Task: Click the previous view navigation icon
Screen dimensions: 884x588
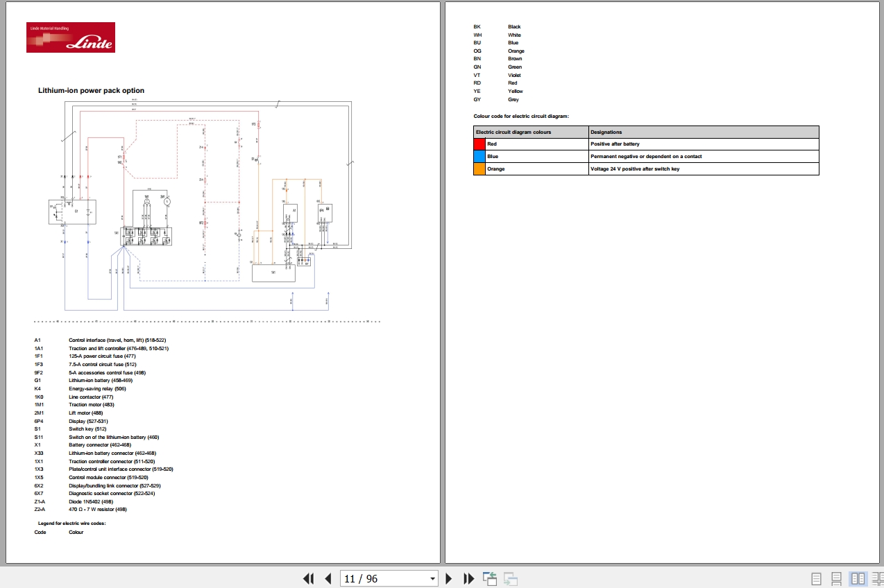Action: [490, 578]
